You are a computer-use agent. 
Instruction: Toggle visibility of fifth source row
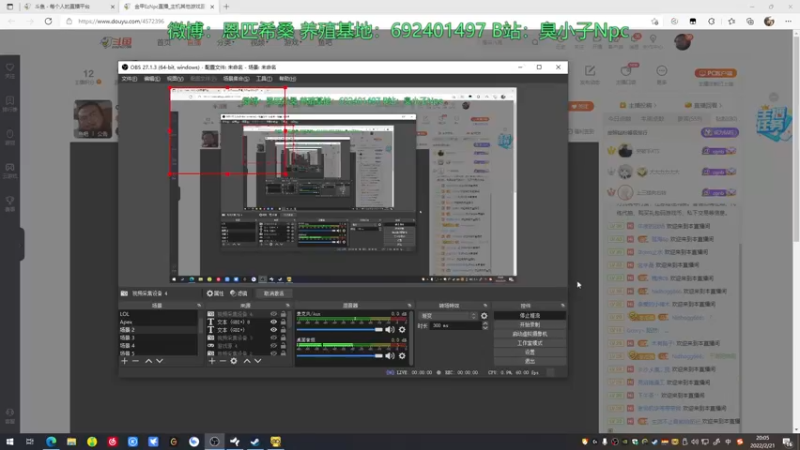click(273, 345)
